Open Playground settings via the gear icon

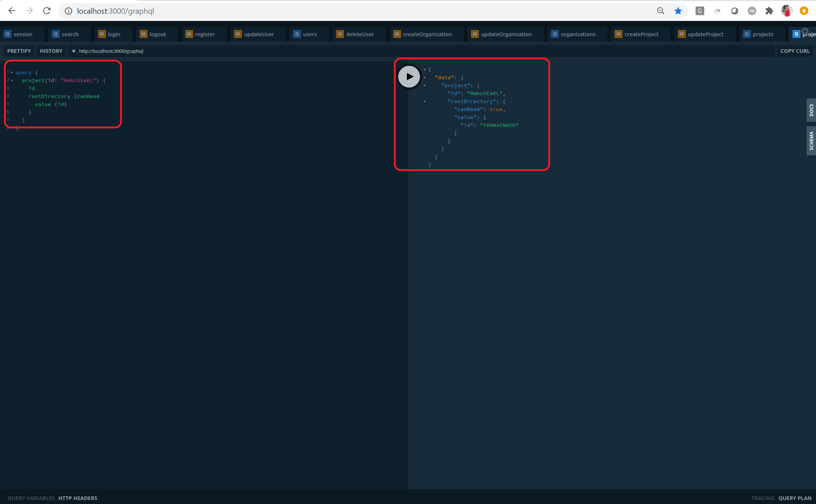coord(805,31)
